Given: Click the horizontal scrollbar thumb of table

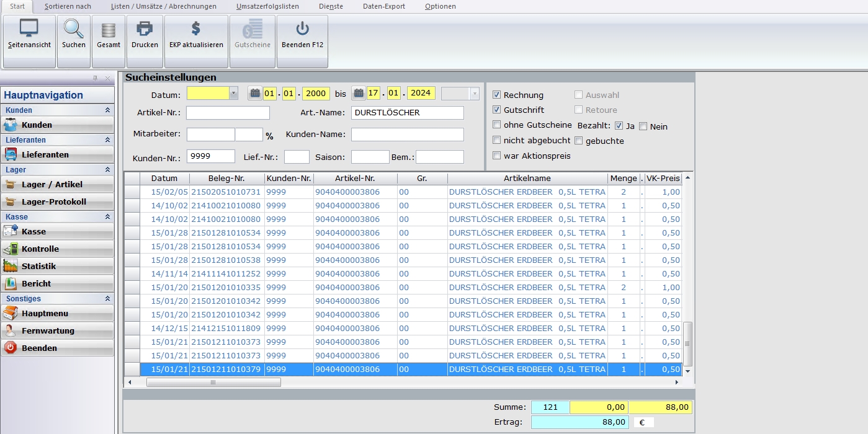Looking at the screenshot, I should [213, 383].
